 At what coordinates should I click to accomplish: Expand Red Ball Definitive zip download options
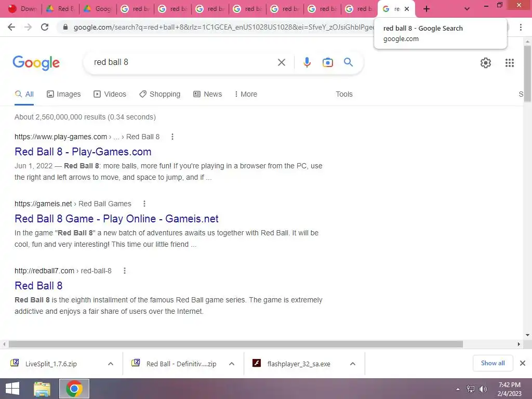click(x=232, y=364)
